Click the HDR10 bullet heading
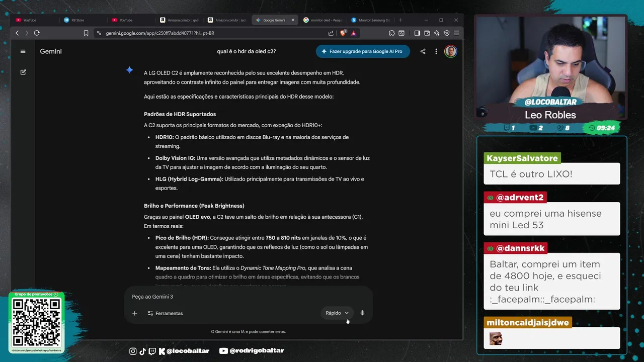 tap(164, 137)
